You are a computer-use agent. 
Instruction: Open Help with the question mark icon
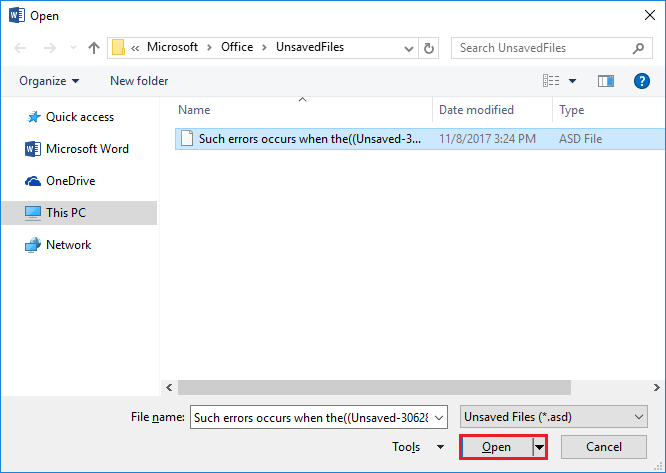642,81
